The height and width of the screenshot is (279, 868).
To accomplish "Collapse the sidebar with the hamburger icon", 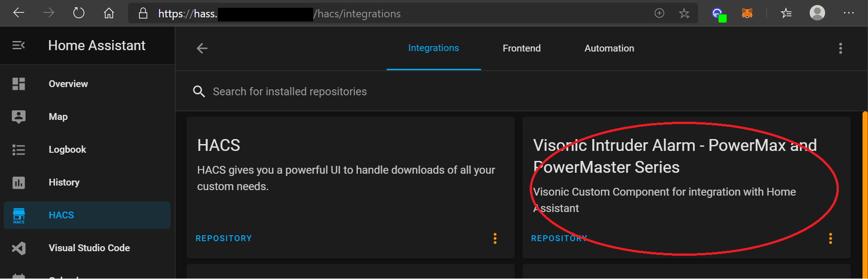I will pos(18,45).
